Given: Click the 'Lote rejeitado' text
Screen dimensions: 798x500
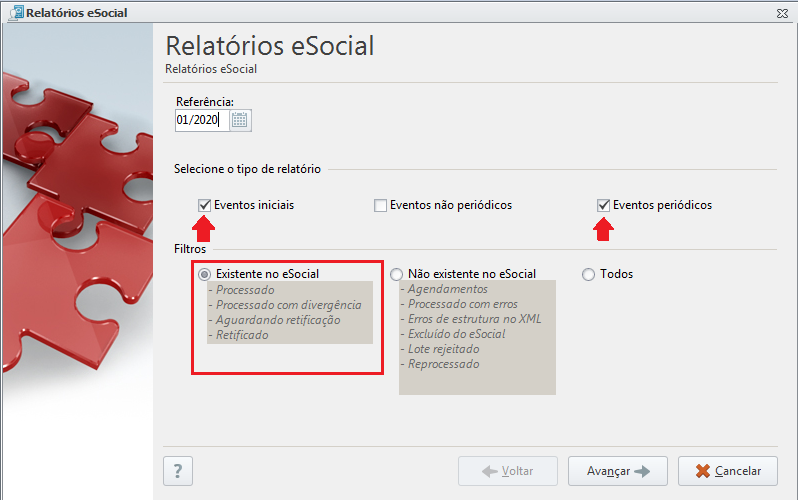Looking at the screenshot, I should pyautogui.click(x=443, y=349).
